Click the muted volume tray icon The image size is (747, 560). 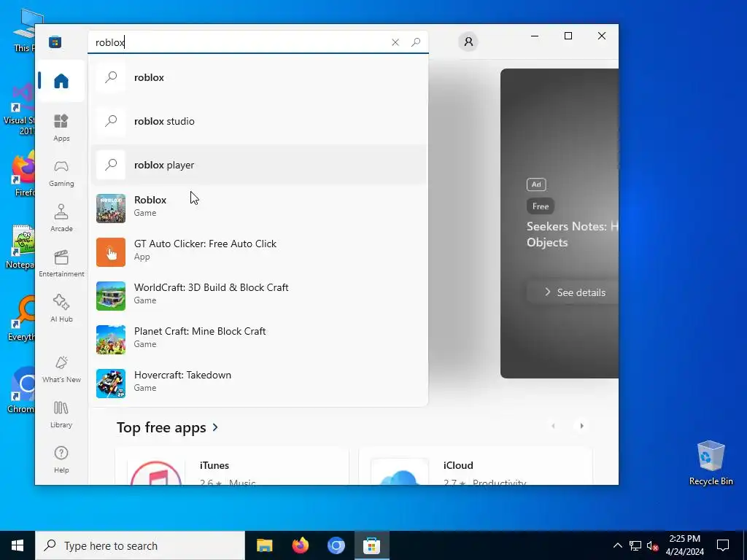pos(652,545)
